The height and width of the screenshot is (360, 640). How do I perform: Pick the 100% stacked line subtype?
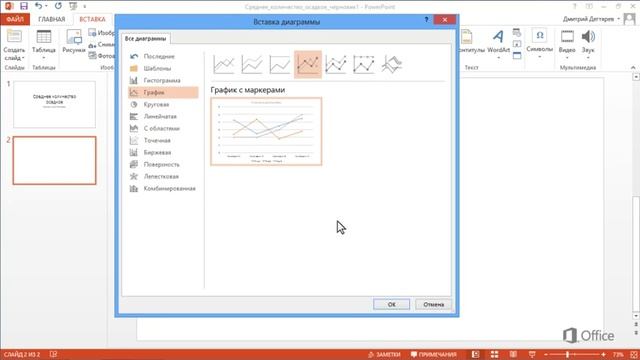tap(280, 64)
